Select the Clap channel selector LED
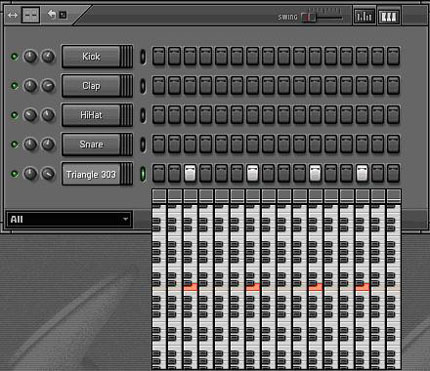This screenshot has height=371, width=430. 143,86
